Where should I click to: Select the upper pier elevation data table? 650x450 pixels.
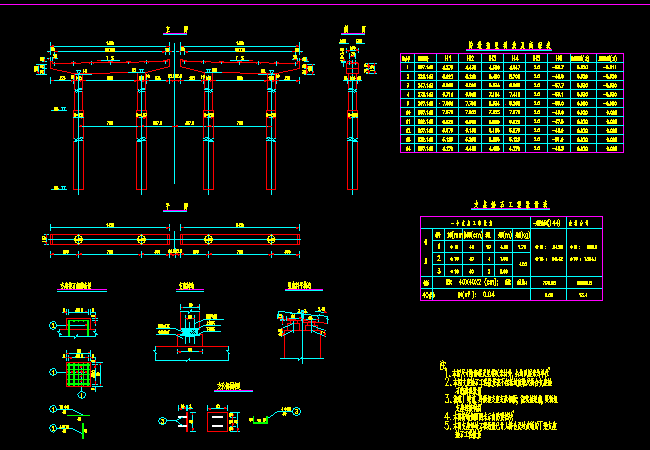coord(510,103)
